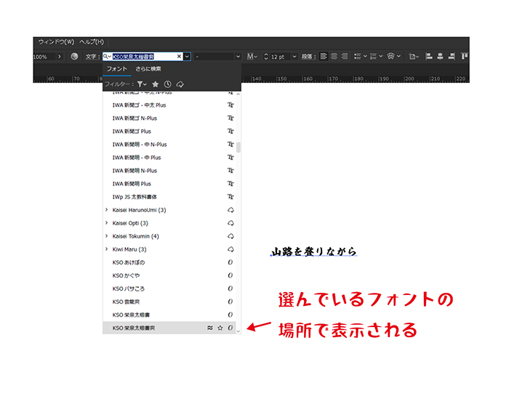Click the globe icon beside the zoom field
Viewport: 509px width, 420px height.
[74, 57]
